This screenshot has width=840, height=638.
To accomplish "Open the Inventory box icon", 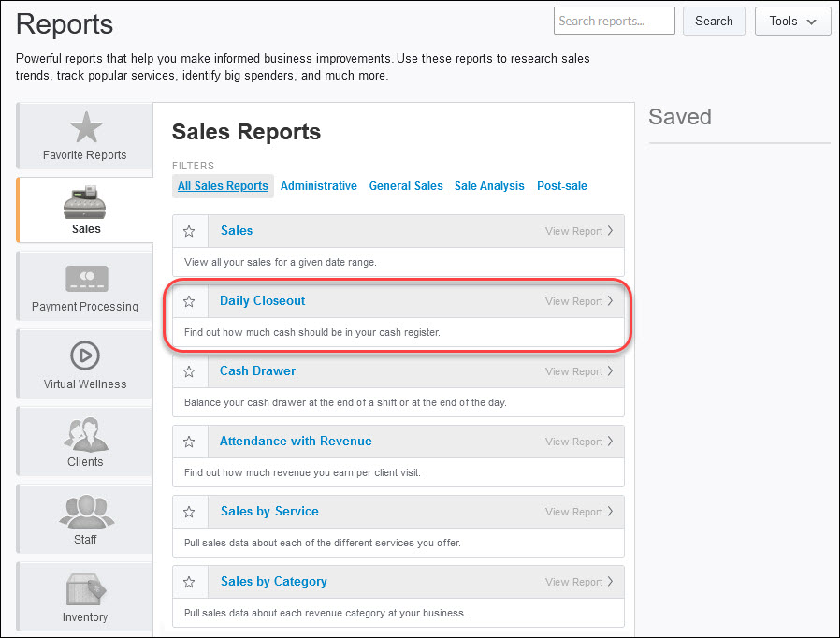I will click(85, 589).
